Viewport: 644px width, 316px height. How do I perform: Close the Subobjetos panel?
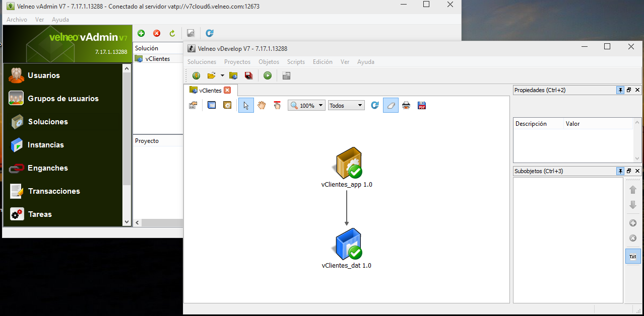click(x=637, y=171)
